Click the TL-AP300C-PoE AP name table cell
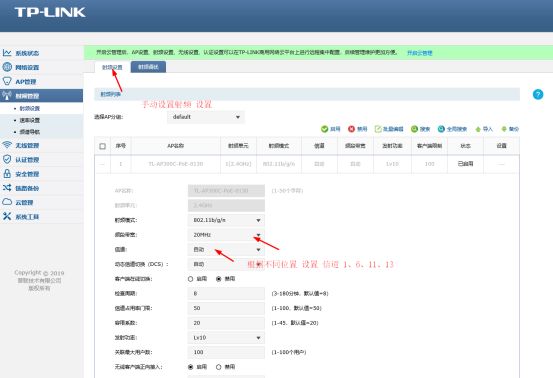The height and width of the screenshot is (378, 553). [x=176, y=164]
